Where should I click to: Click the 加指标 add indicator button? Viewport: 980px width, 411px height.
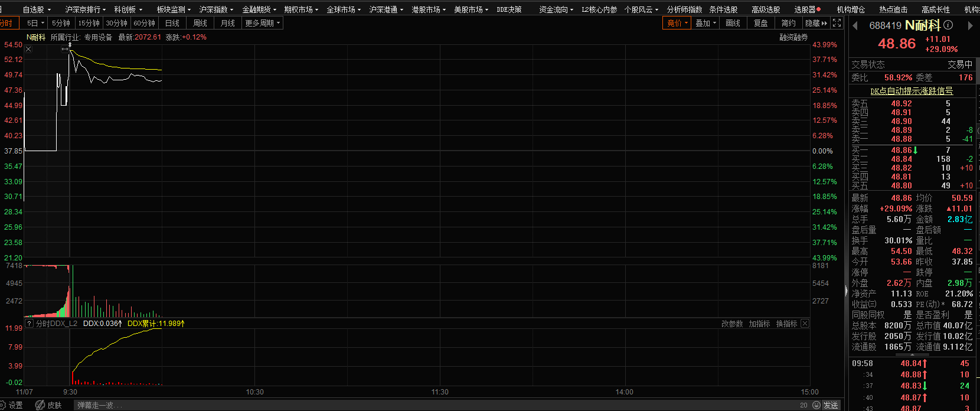coord(759,324)
